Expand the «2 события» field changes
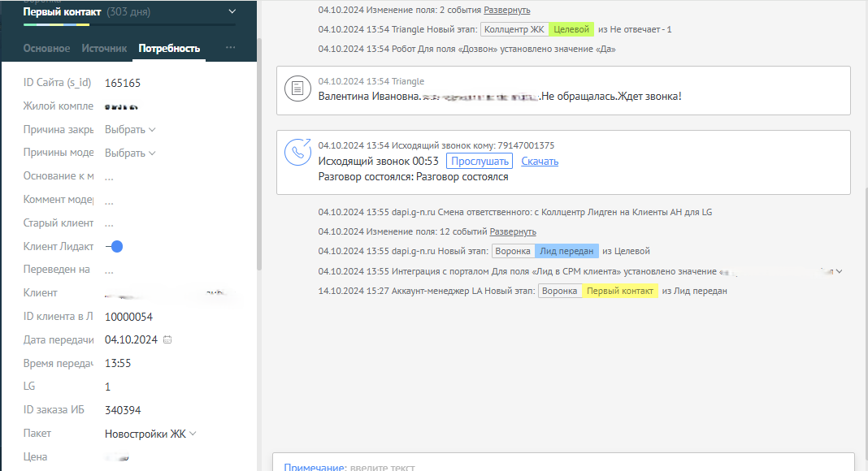This screenshot has width=868, height=471. 507,10
